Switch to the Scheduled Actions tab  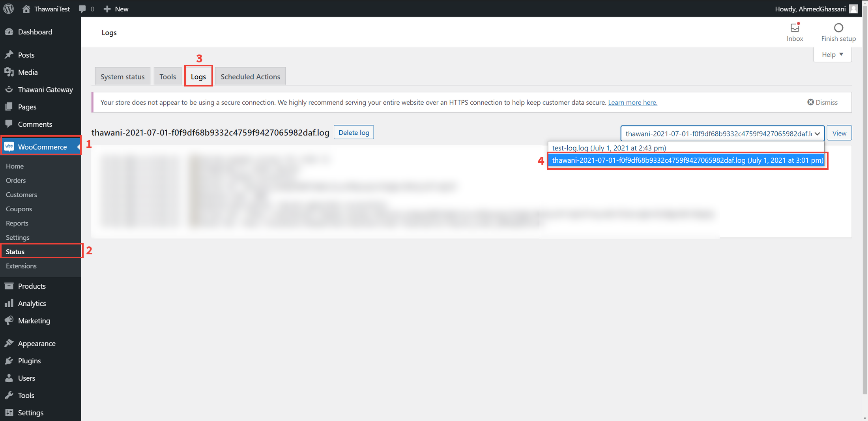click(x=250, y=77)
